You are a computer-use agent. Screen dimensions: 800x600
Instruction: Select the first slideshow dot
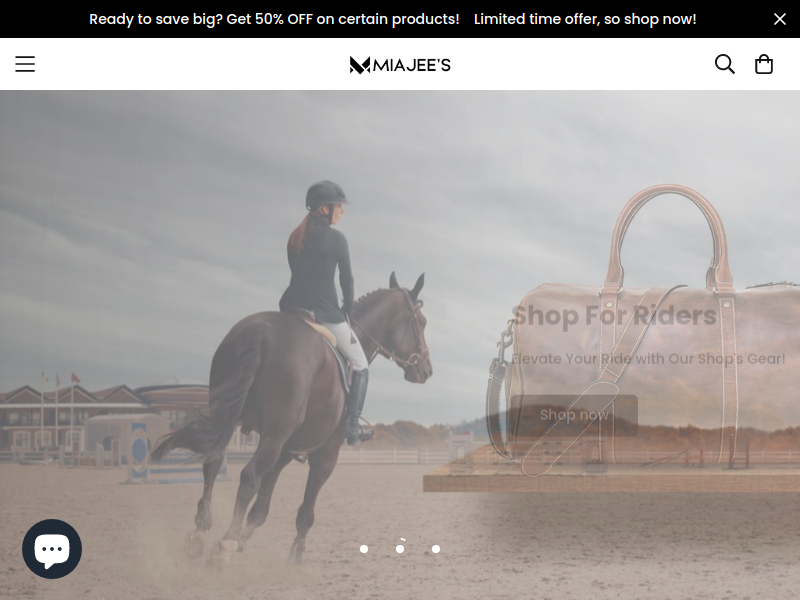tap(364, 549)
